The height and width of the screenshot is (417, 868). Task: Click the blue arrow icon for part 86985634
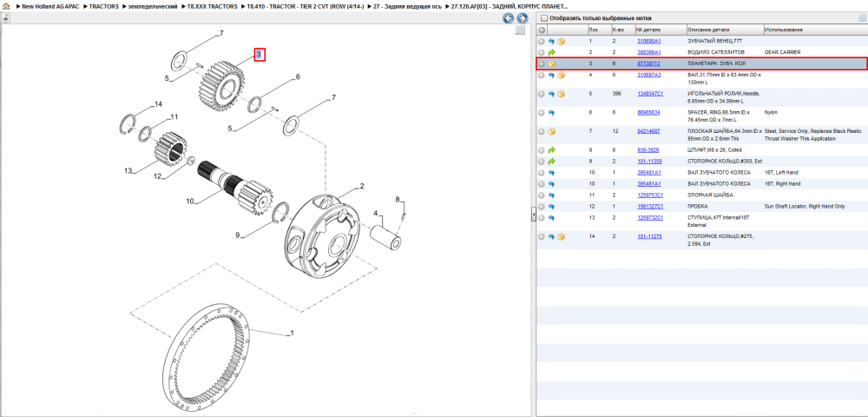(x=551, y=112)
